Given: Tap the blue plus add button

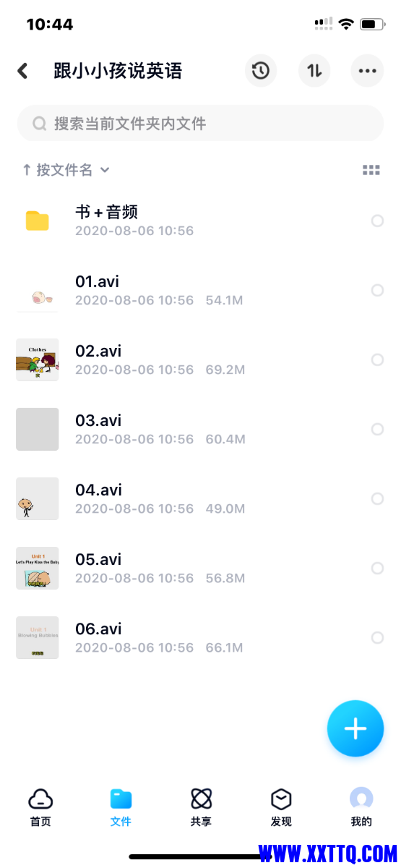Looking at the screenshot, I should 355,728.
